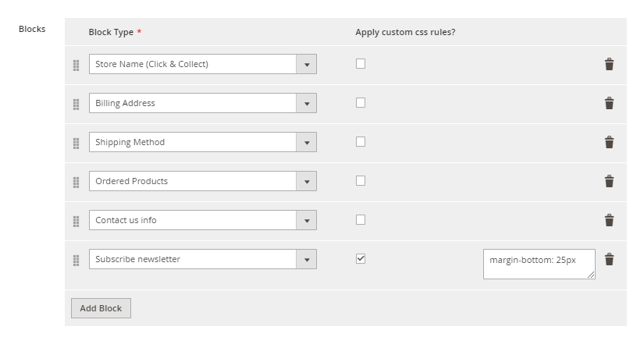The width and height of the screenshot is (644, 348).
Task: Delete the Store Name (Click & Collect) block
Action: [x=609, y=64]
